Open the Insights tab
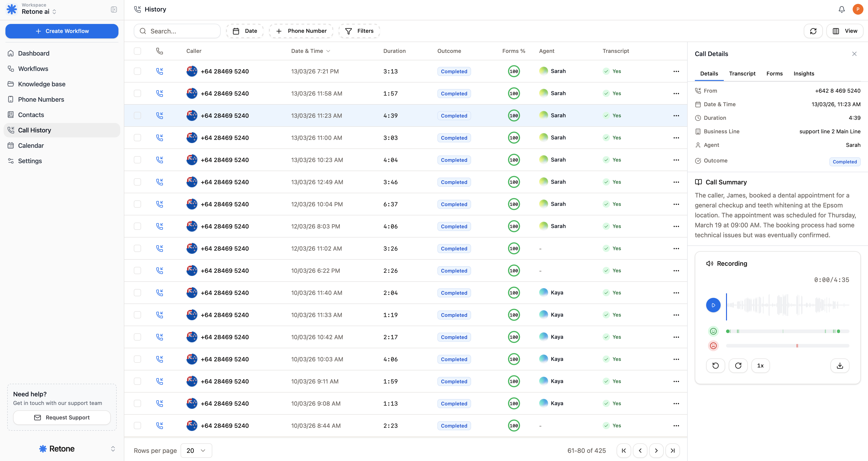868x461 pixels. (x=804, y=73)
